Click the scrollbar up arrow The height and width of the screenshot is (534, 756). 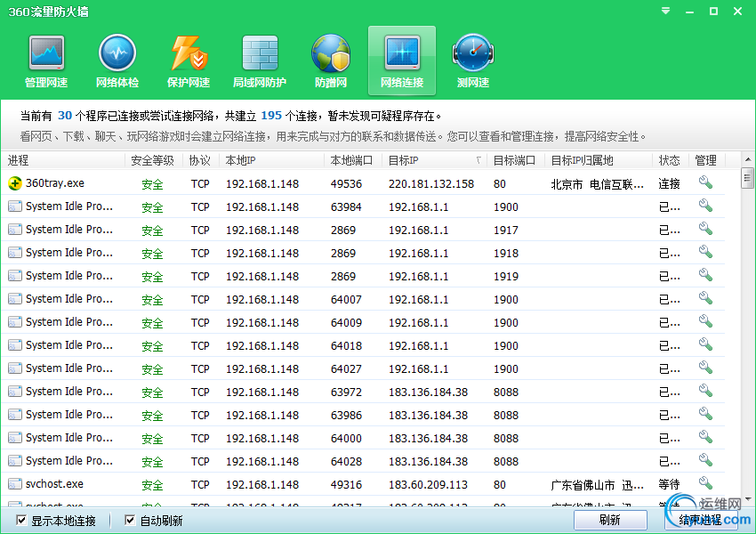748,158
